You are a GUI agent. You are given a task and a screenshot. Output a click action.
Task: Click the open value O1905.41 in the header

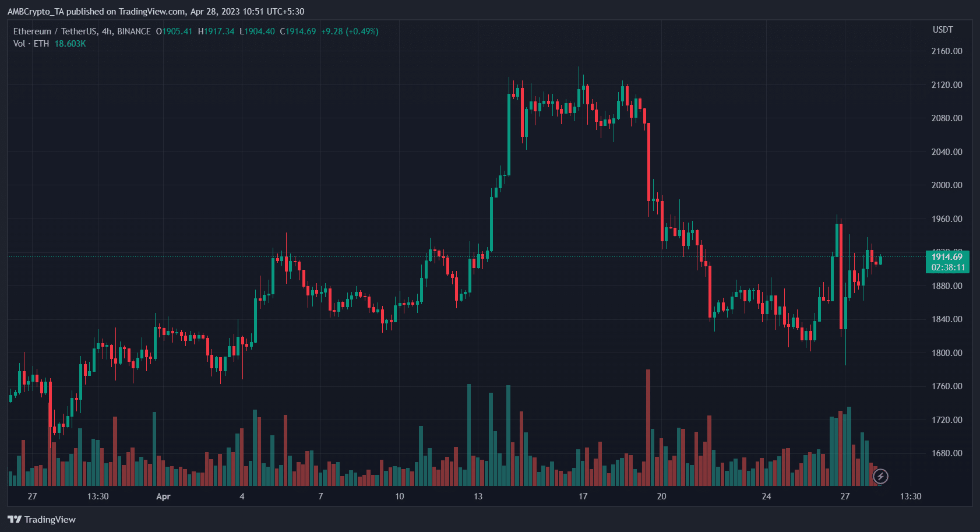point(174,31)
